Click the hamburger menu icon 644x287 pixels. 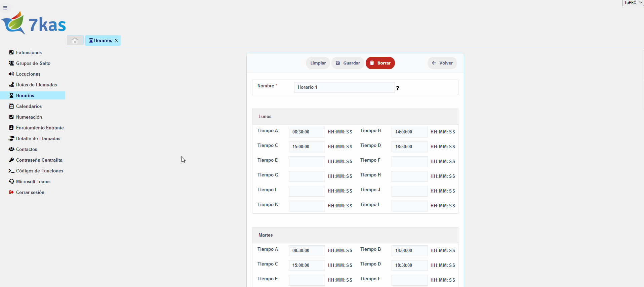coord(5,8)
